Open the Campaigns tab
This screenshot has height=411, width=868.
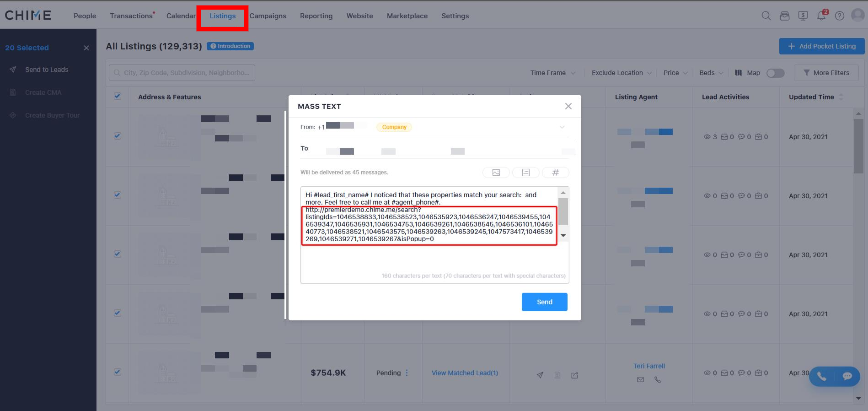pos(268,16)
